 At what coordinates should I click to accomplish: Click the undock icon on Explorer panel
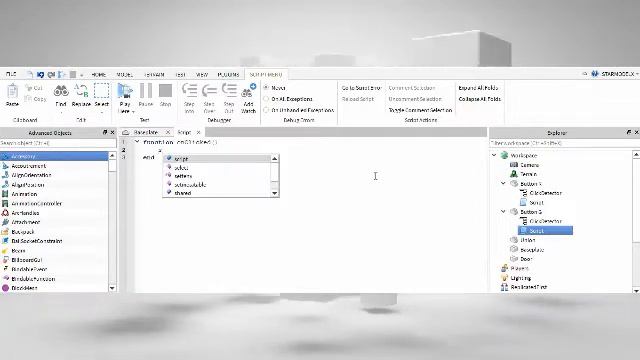point(629,132)
